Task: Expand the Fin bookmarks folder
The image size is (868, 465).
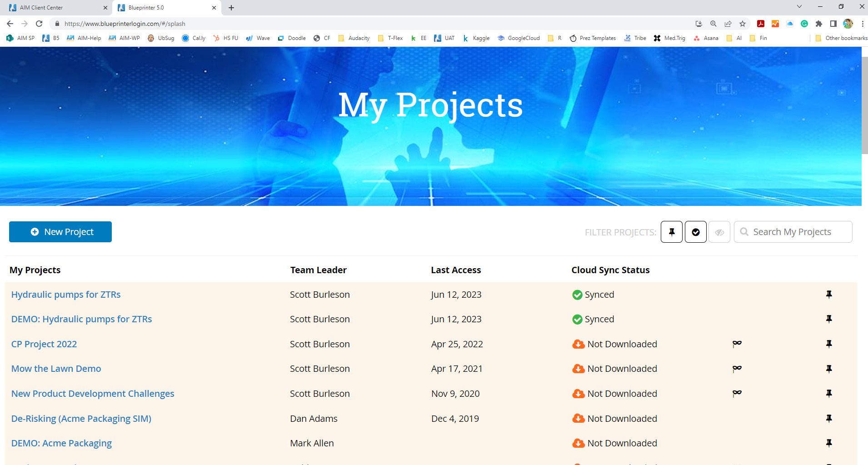Action: pyautogui.click(x=758, y=38)
